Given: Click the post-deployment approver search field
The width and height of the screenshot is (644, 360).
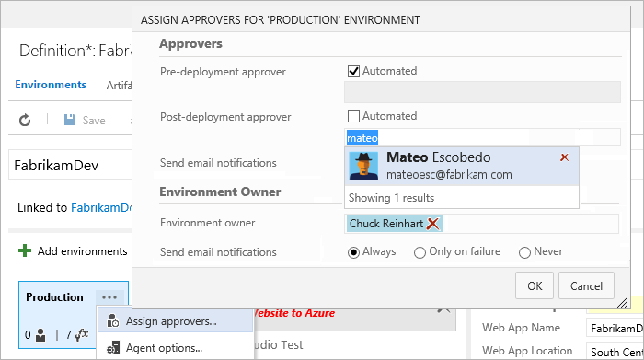Looking at the screenshot, I should (x=482, y=137).
